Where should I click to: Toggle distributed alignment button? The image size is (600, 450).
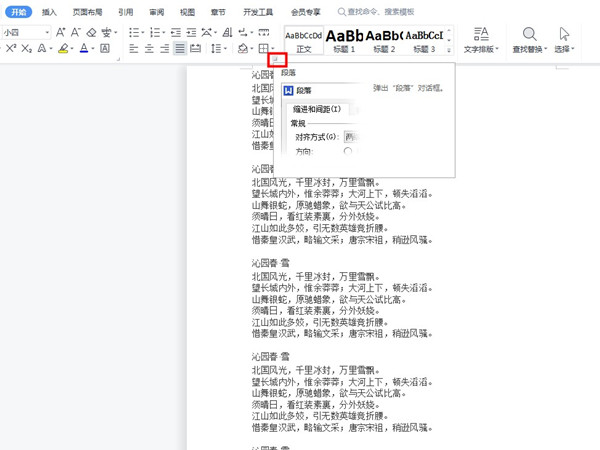pyautogui.click(x=196, y=49)
